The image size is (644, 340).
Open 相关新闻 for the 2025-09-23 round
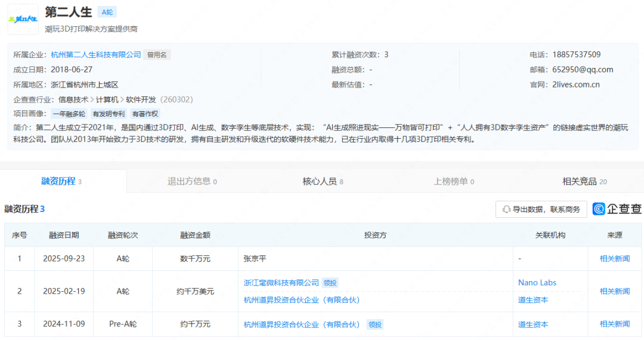[615, 259]
